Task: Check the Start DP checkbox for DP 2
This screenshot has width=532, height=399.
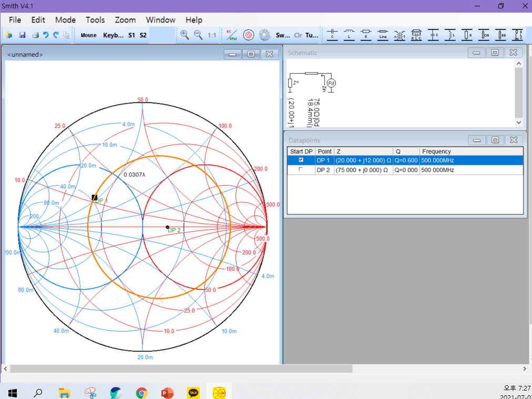Action: 301,170
